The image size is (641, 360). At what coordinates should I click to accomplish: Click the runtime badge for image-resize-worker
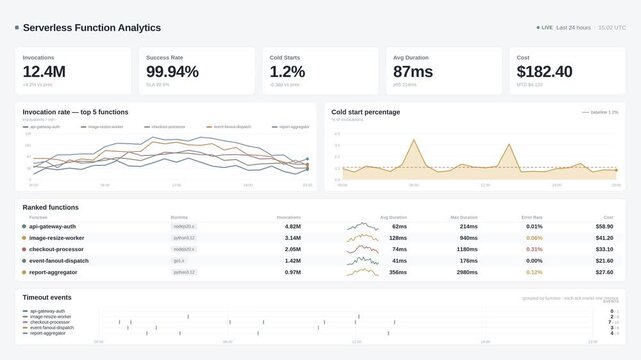(x=184, y=238)
